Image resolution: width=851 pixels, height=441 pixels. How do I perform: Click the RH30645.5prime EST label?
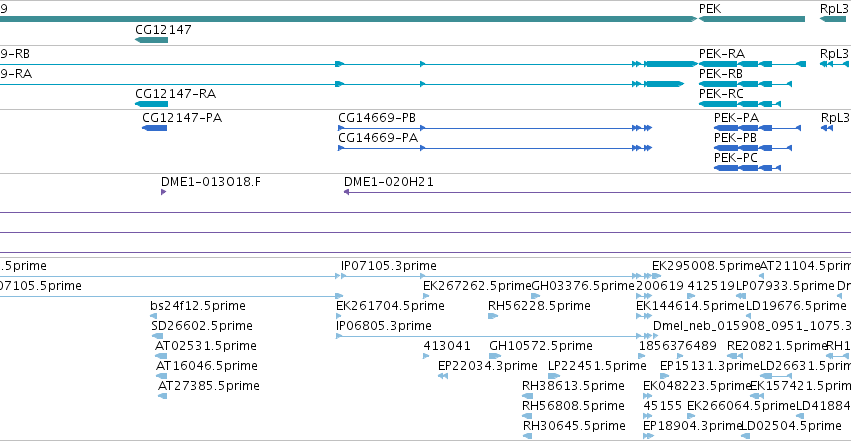(574, 426)
